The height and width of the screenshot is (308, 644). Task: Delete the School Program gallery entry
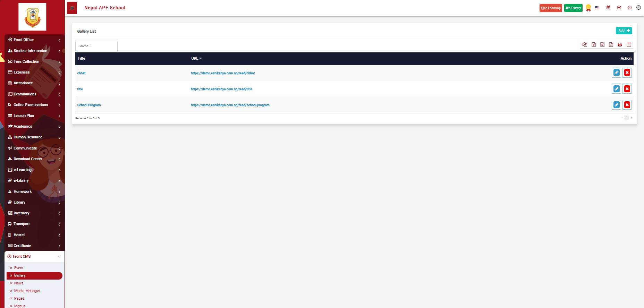coord(627,105)
